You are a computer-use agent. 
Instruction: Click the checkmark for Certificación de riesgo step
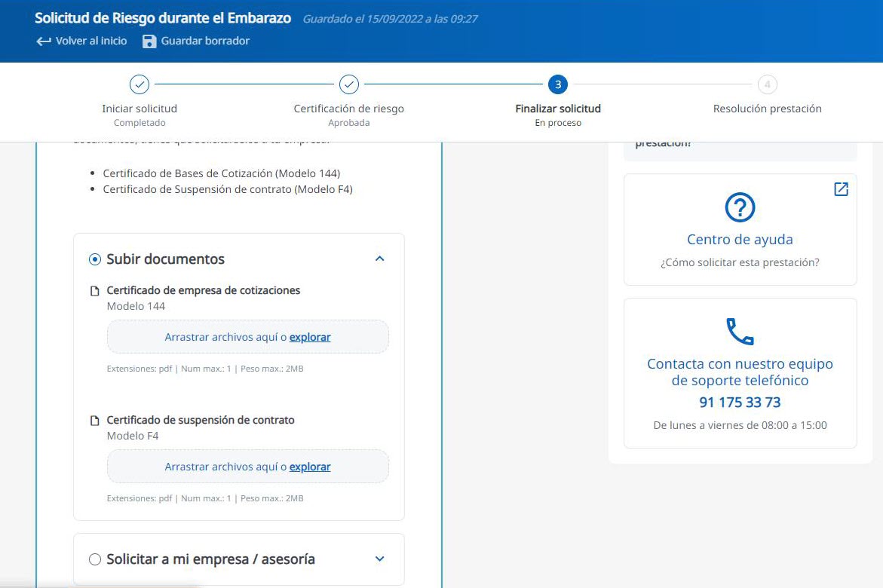[x=348, y=84]
